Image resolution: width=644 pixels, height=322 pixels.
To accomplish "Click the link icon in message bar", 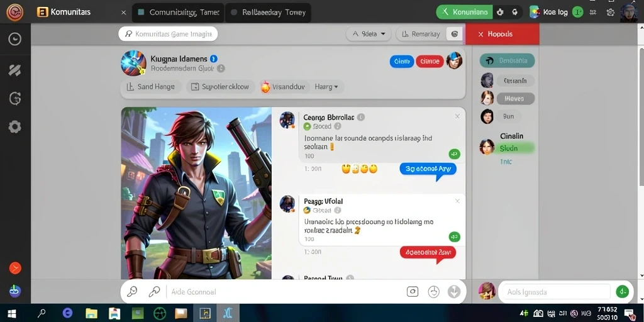I will (154, 292).
